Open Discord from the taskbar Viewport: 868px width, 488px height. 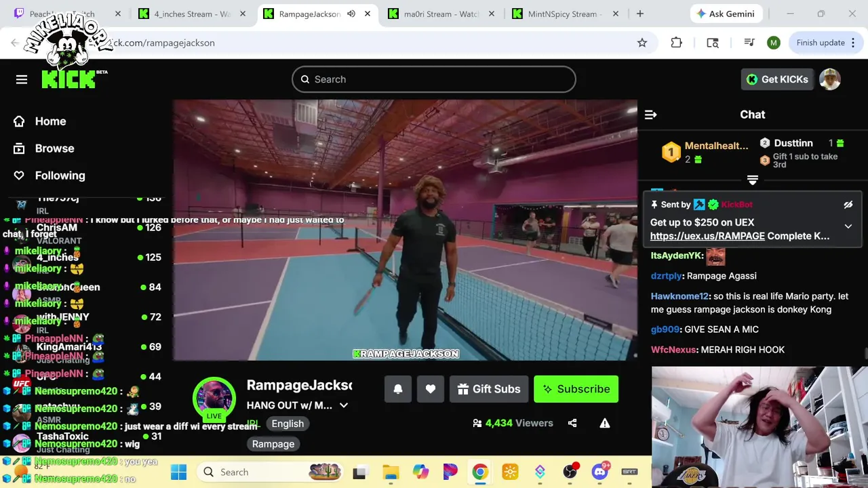tap(599, 472)
